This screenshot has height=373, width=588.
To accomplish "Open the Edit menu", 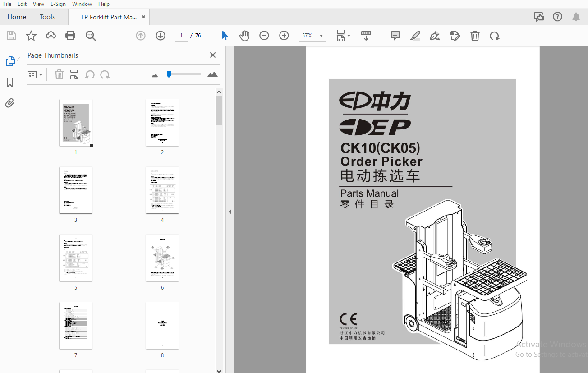I will (22, 4).
